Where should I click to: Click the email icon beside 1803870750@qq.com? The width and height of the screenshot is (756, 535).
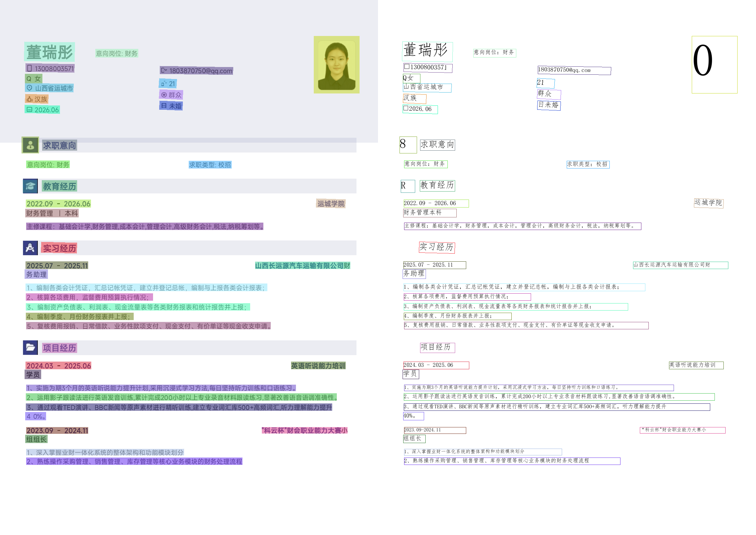click(x=164, y=70)
